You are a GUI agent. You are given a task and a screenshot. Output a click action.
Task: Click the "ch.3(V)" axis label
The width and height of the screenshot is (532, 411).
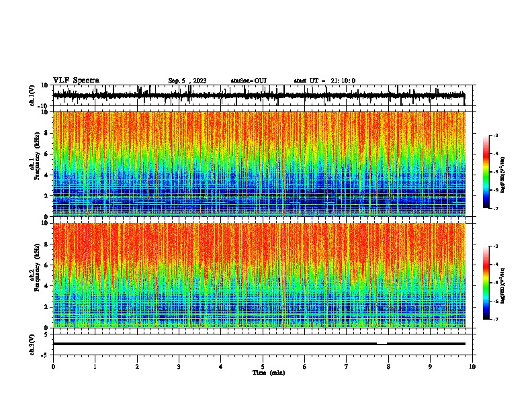(x=32, y=345)
